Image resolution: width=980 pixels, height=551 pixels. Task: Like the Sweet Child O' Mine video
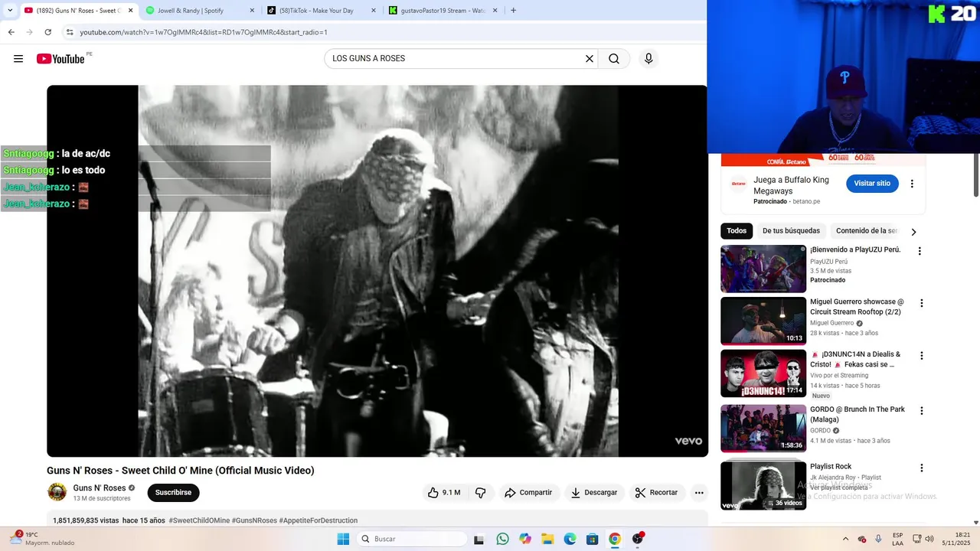(444, 493)
